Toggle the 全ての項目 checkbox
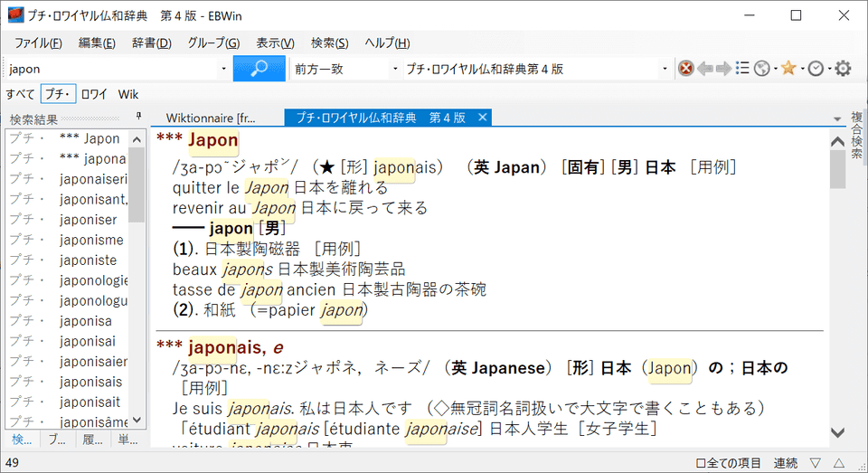The width and height of the screenshot is (868, 473). tap(702, 463)
